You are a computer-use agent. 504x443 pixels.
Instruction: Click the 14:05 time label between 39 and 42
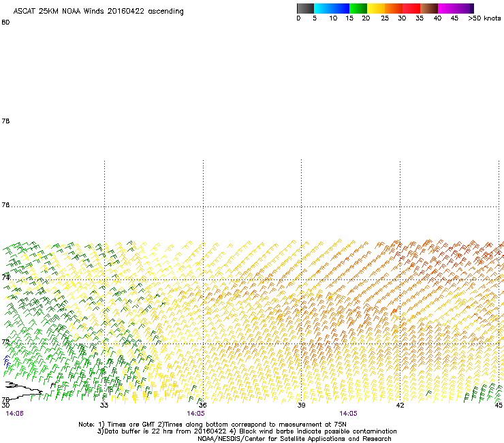349,414
